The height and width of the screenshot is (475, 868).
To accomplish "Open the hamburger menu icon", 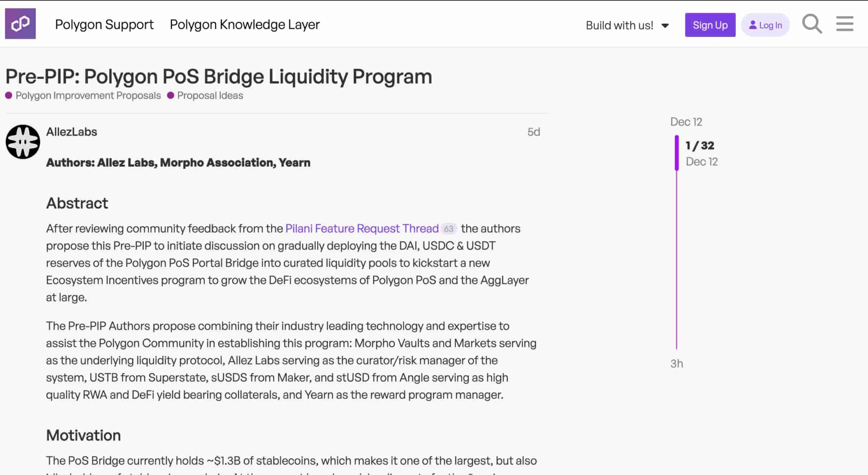I will click(844, 24).
